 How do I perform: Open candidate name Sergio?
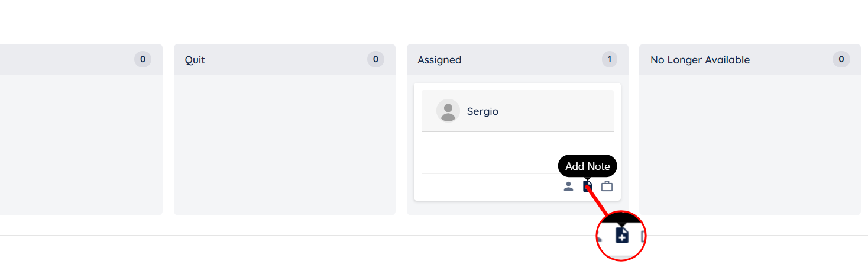tap(482, 111)
